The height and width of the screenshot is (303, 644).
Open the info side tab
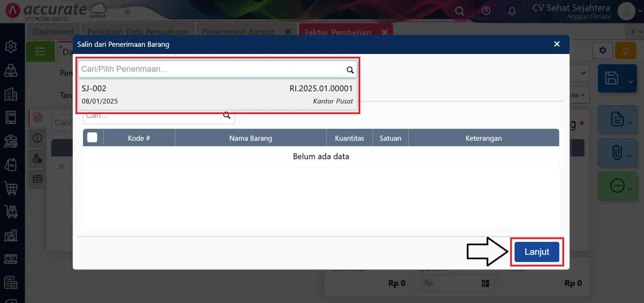[38, 138]
